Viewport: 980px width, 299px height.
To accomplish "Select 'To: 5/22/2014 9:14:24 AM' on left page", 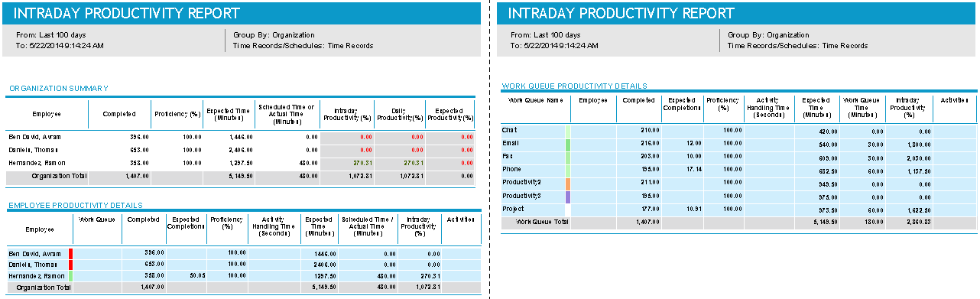I will click(60, 46).
